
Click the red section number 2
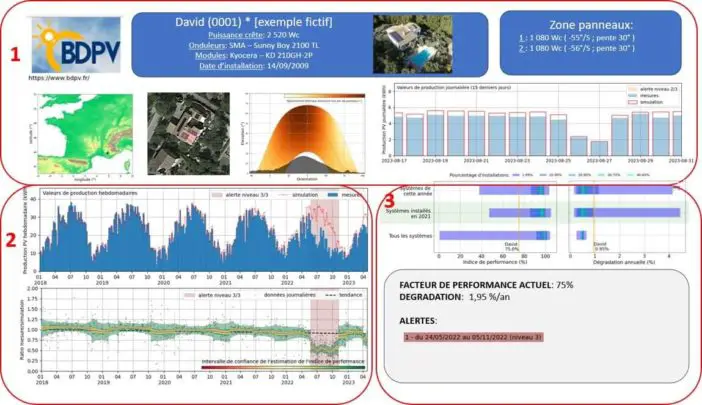click(x=11, y=239)
